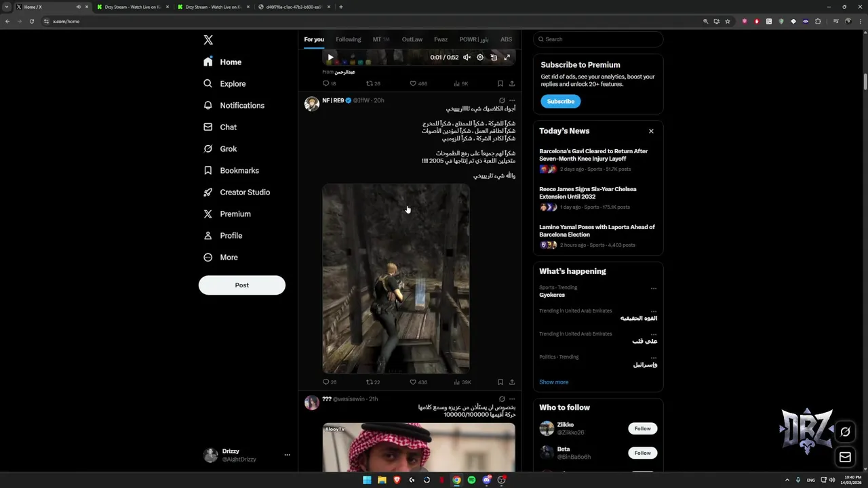Click the Search field

(598, 39)
